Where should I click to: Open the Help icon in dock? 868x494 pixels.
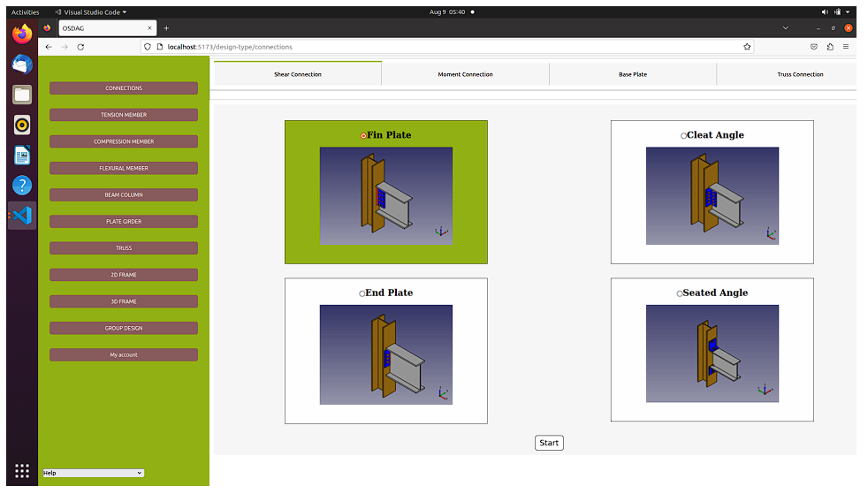[x=22, y=186]
